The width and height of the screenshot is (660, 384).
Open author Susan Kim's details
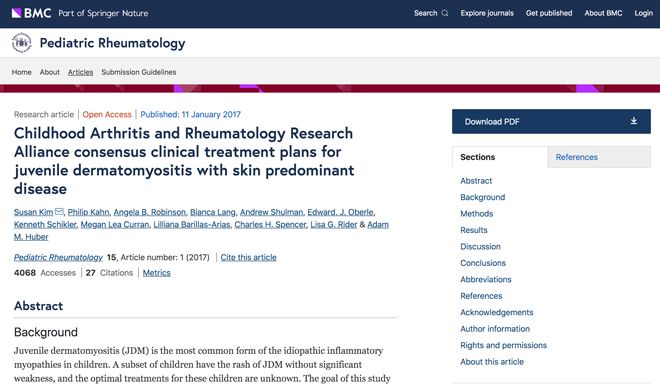coord(33,212)
